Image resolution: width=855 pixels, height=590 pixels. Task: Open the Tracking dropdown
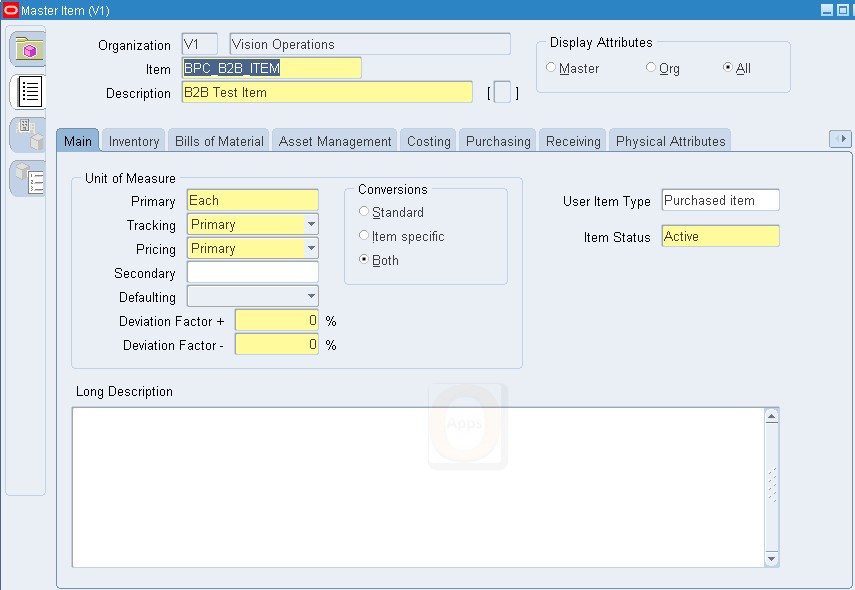point(311,224)
